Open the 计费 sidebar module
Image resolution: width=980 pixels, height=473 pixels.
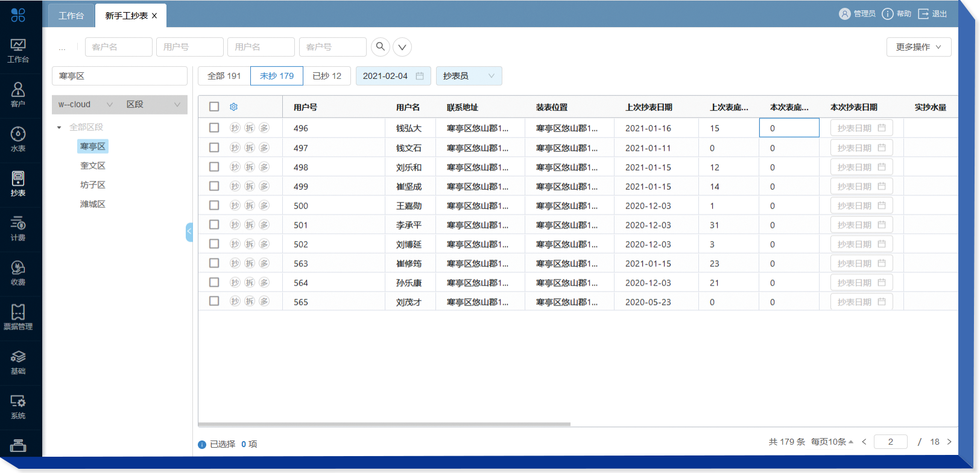pyautogui.click(x=18, y=230)
